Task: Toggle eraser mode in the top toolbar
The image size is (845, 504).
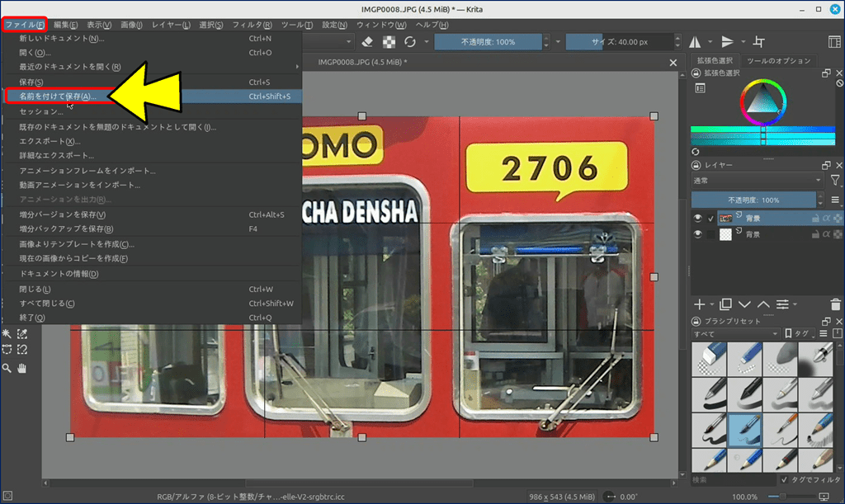Action: 368,42
